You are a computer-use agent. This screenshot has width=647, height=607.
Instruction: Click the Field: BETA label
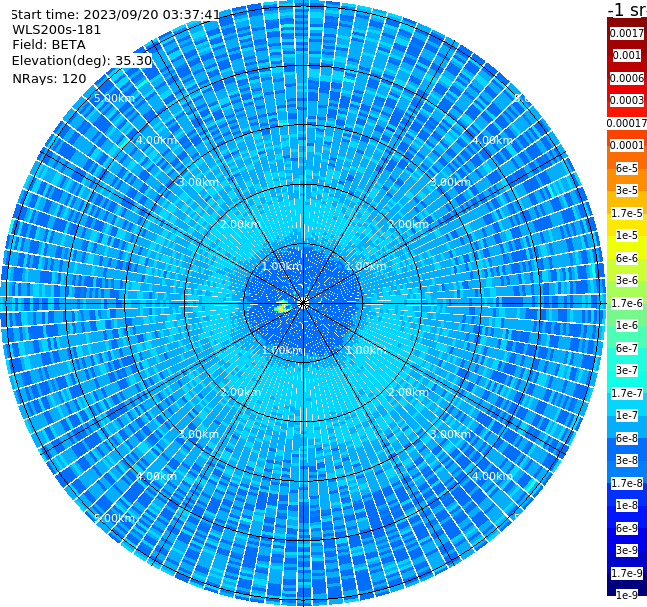[49, 45]
